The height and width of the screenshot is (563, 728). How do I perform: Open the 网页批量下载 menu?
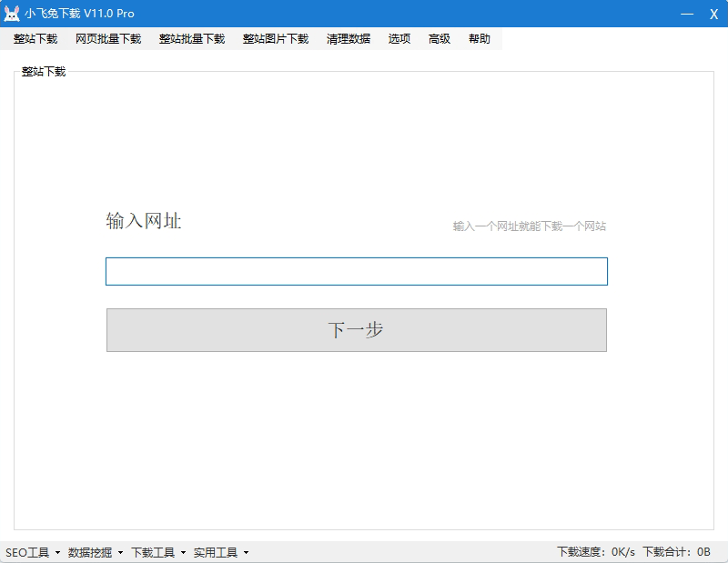(x=108, y=39)
